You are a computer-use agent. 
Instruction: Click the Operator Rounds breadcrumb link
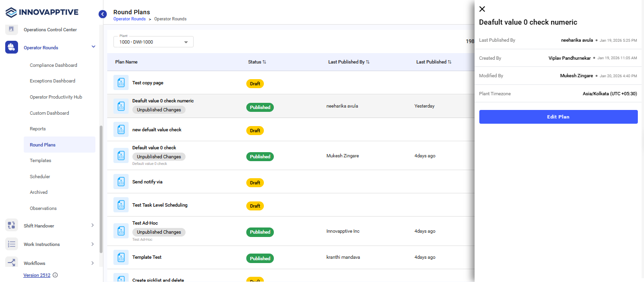(x=129, y=19)
